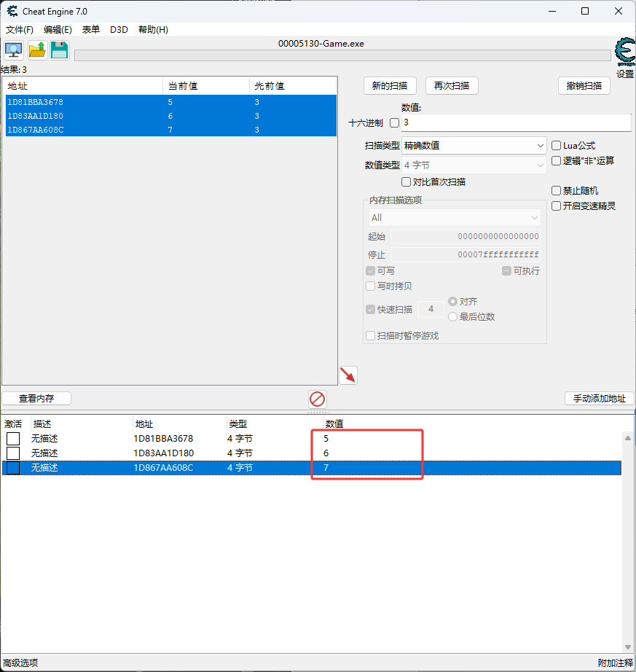Click the 查看内存 button
The width and height of the screenshot is (636, 672).
[36, 399]
